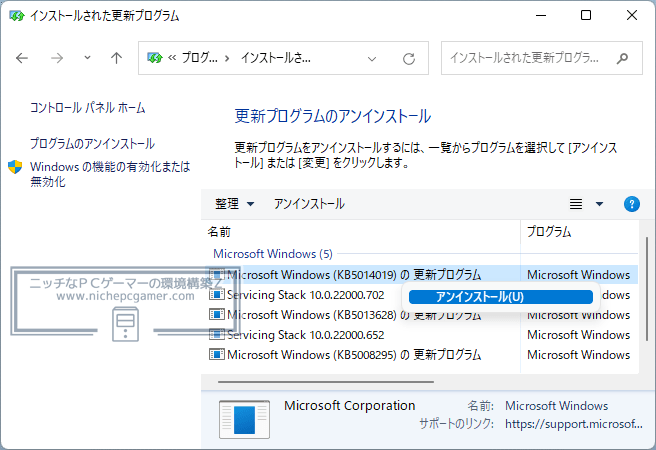
Task: Expand the address bar history dropdown
Action: (x=372, y=59)
